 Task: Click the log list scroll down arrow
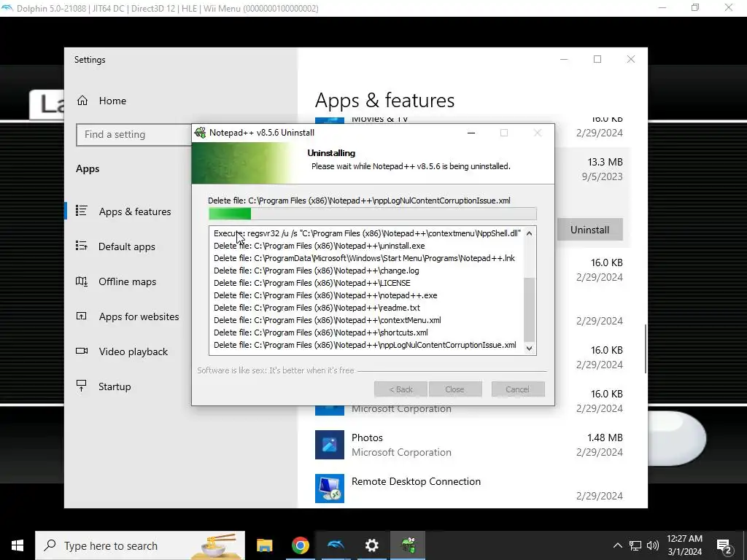pyautogui.click(x=530, y=348)
